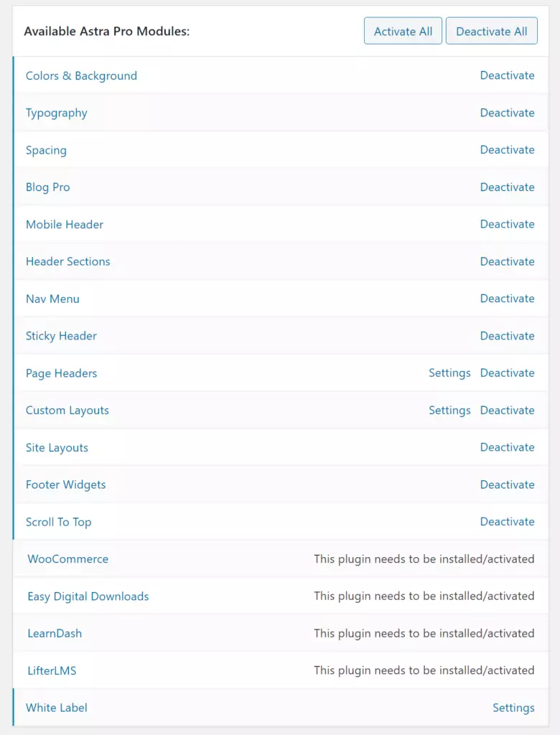The image size is (560, 735).
Task: Open the Sticky Header module link
Action: [60, 336]
